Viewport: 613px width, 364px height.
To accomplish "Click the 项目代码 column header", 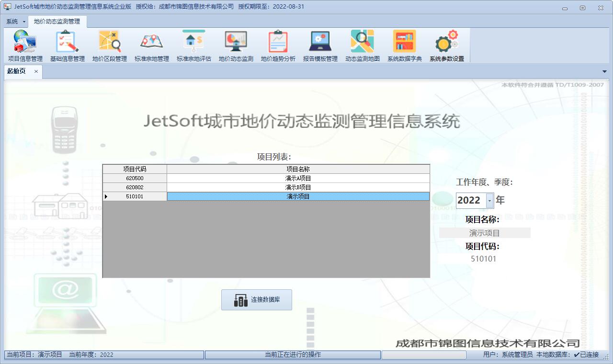I will pos(135,169).
